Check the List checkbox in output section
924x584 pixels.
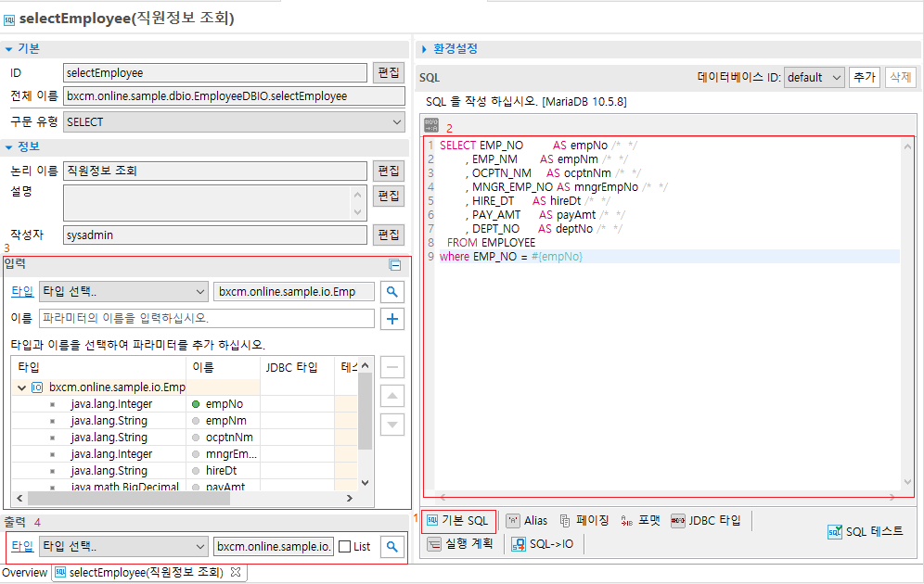(345, 547)
